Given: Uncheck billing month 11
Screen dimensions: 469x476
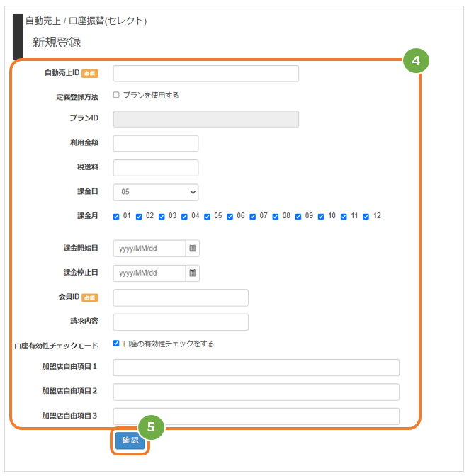Looking at the screenshot, I should [344, 217].
